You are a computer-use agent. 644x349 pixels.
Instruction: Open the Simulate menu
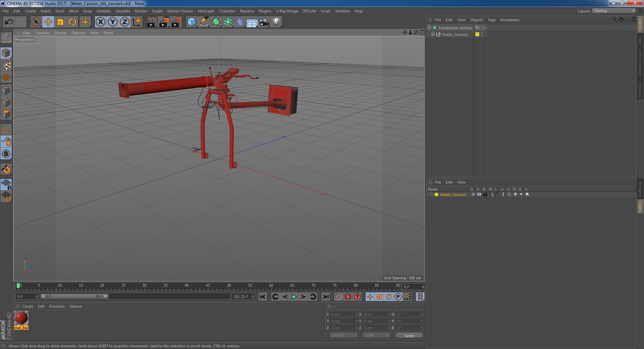pyautogui.click(x=123, y=11)
